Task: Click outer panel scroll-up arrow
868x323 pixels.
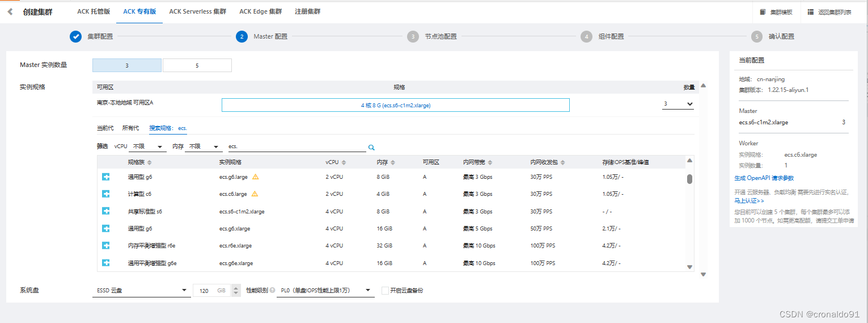Action: point(703,86)
